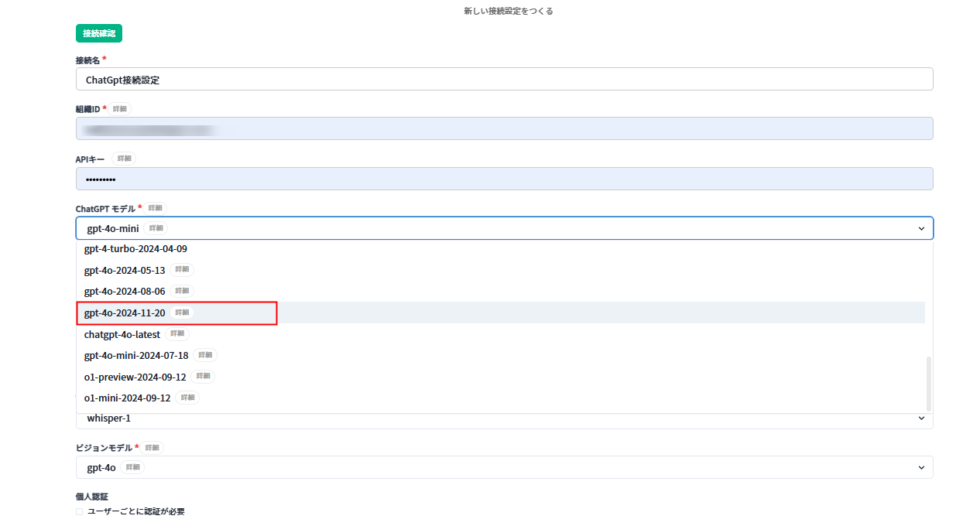Open 詳細 badge for o1-mini-2024-09-12 option
Image resolution: width=980 pixels, height=526 pixels.
(187, 398)
